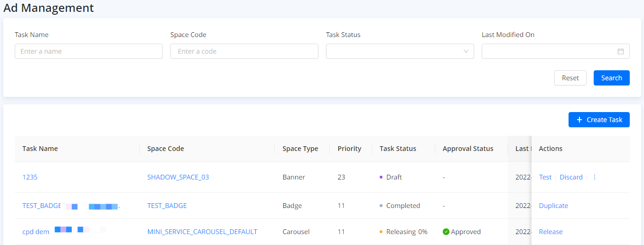Click the Space Code input field
The height and width of the screenshot is (245, 644).
coord(244,51)
